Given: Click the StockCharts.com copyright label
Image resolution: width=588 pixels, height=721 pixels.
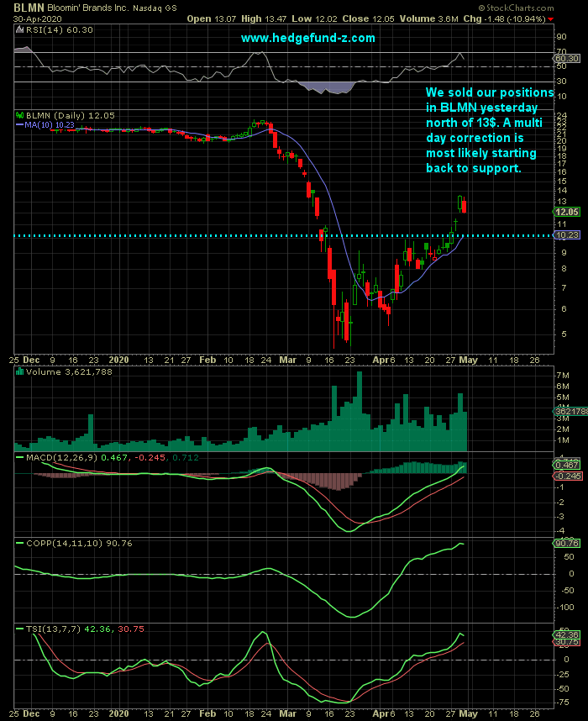Looking at the screenshot, I should pos(517,8).
